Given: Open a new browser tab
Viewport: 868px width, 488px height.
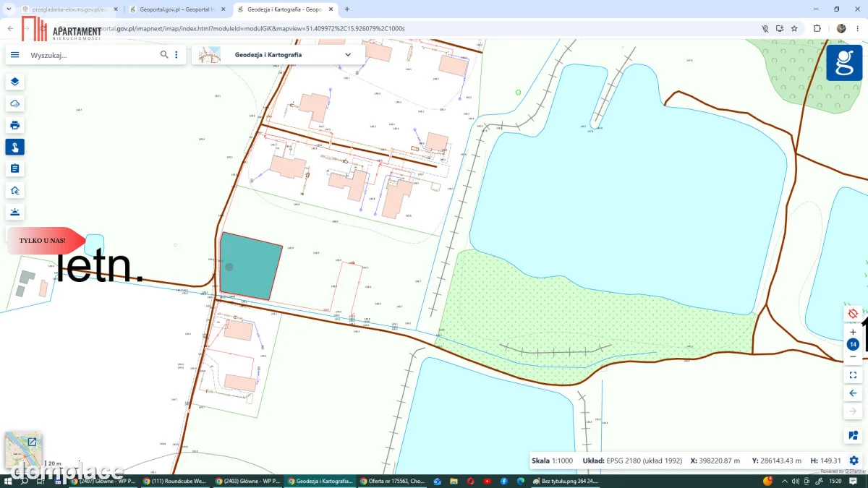Looking at the screenshot, I should [347, 9].
